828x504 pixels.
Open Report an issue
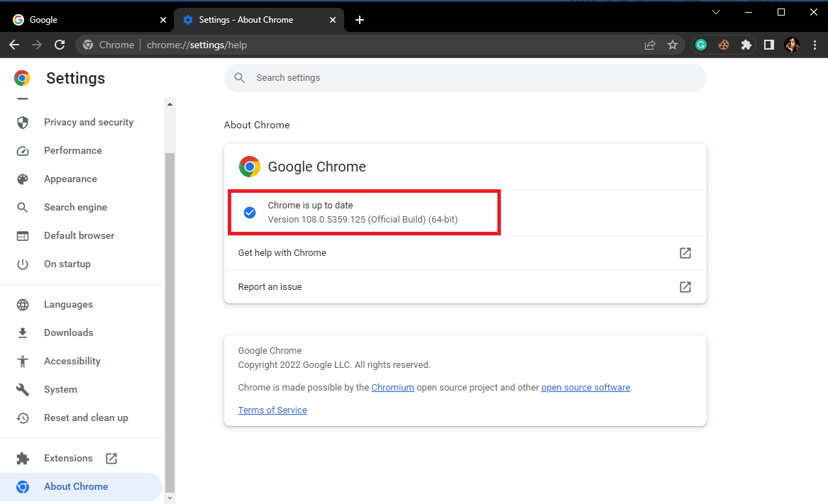click(x=465, y=286)
